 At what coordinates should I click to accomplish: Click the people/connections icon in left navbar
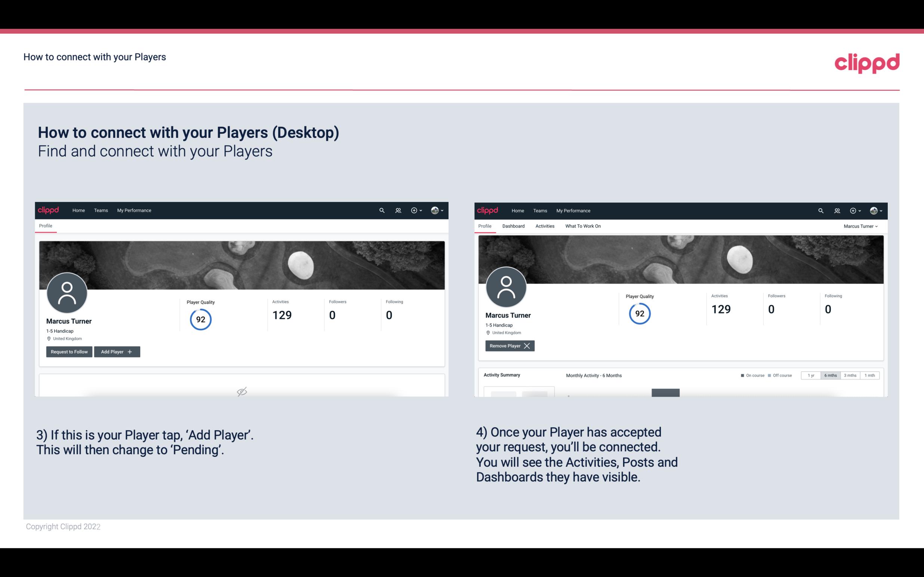[398, 211]
